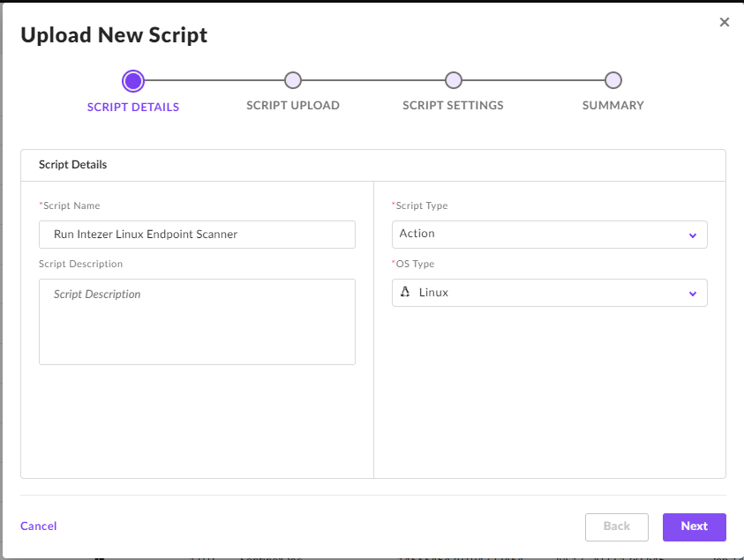Click the Summary step circle
This screenshot has height=560, width=744.
tap(613, 81)
